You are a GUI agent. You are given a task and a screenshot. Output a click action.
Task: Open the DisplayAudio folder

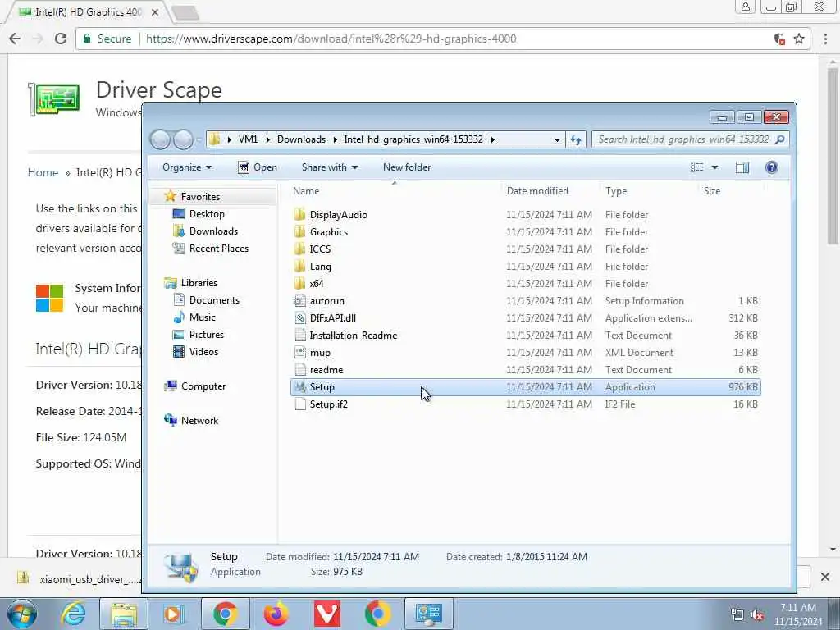pyautogui.click(x=339, y=215)
